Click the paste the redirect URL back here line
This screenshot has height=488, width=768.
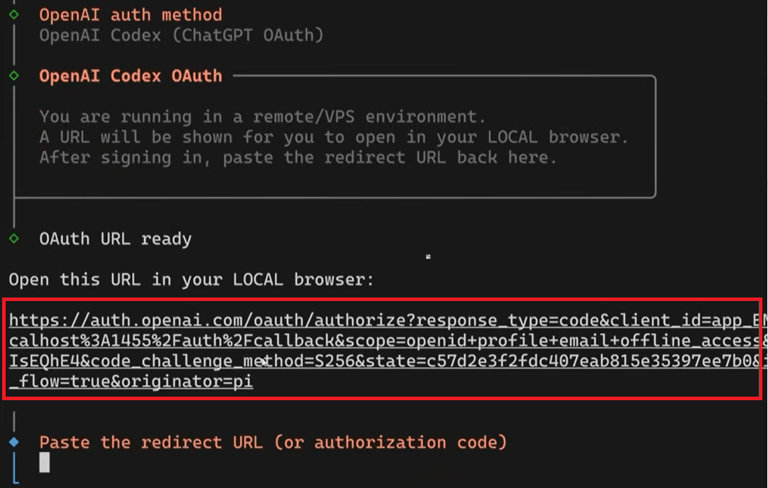(298, 157)
